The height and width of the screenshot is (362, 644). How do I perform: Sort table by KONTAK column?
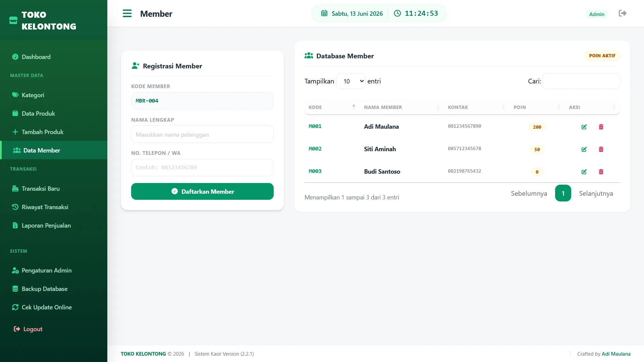click(476, 107)
